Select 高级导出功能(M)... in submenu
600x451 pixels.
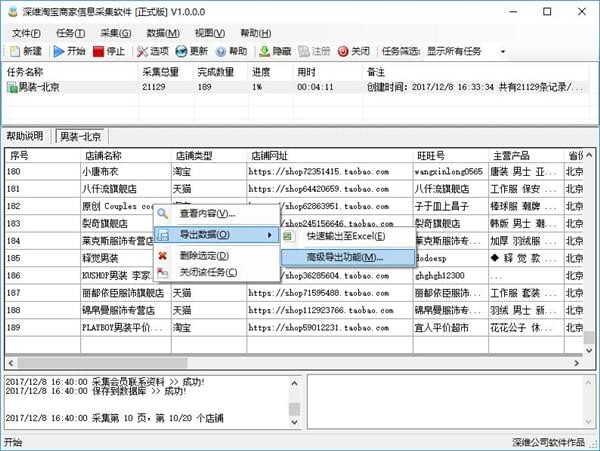348,257
